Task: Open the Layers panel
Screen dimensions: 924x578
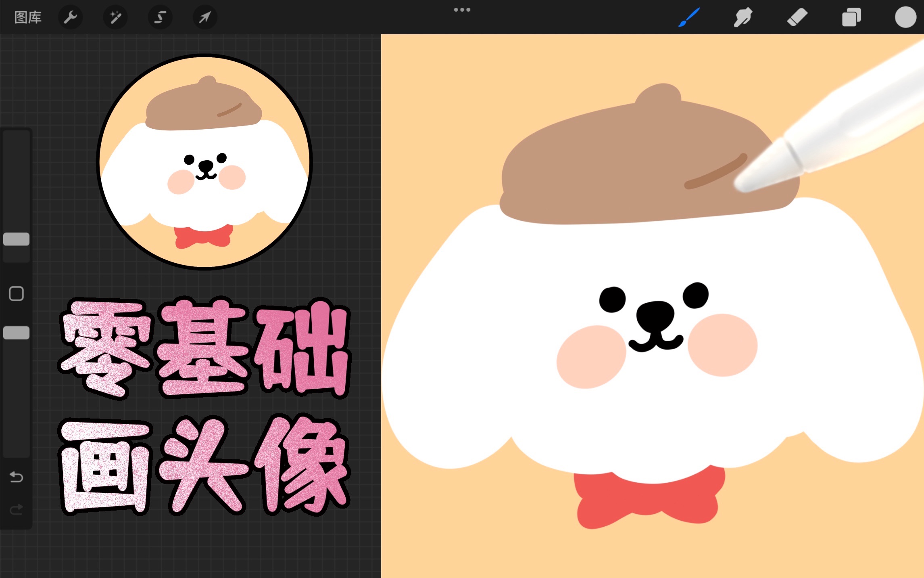Action: click(851, 17)
